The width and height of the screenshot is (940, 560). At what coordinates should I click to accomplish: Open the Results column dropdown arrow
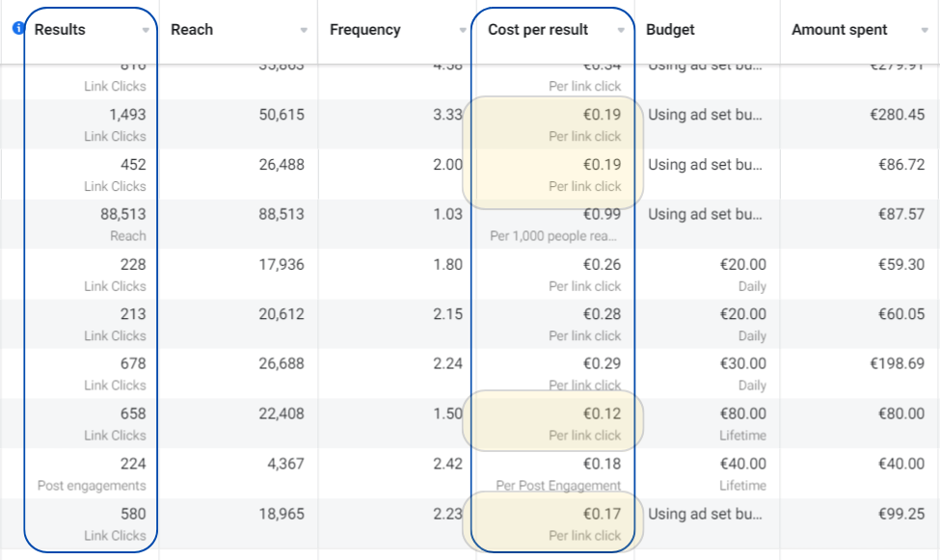(x=146, y=31)
